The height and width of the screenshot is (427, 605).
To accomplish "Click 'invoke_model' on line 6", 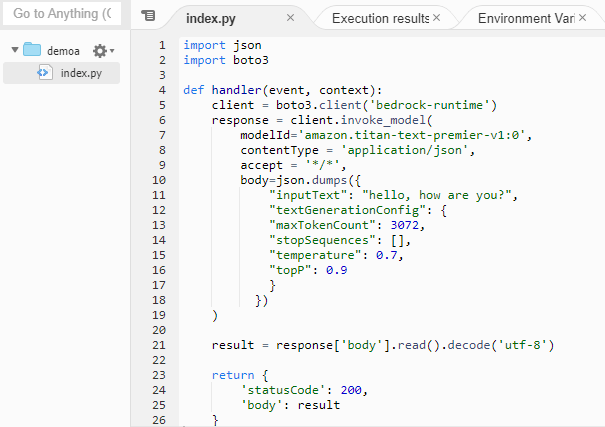I will click(383, 120).
